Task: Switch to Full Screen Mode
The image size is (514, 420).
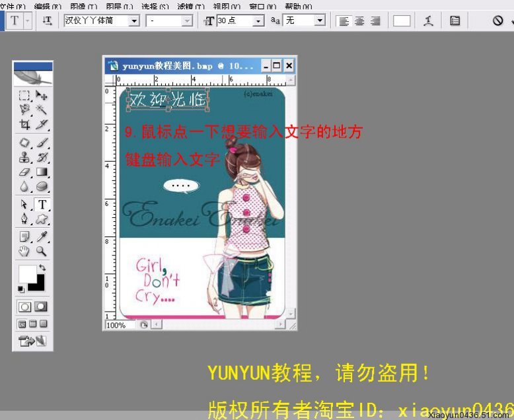Action: tap(43, 324)
